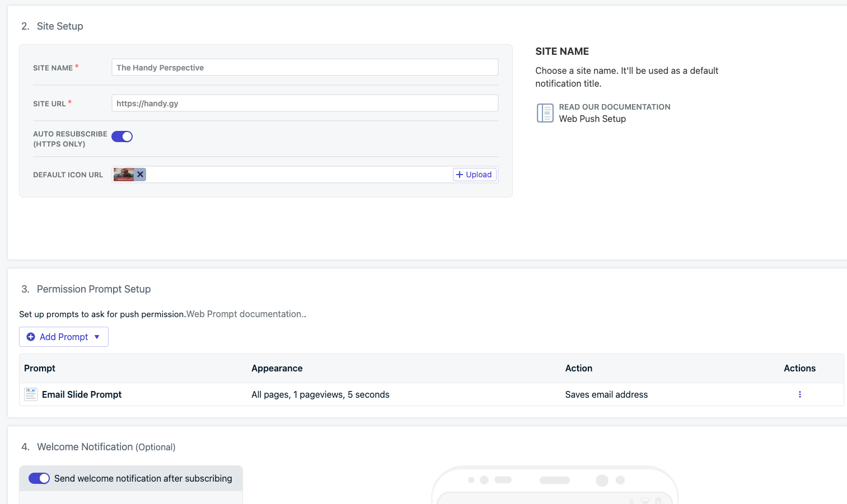Click the Prompt column header
Image resolution: width=847 pixels, height=504 pixels.
tap(40, 368)
